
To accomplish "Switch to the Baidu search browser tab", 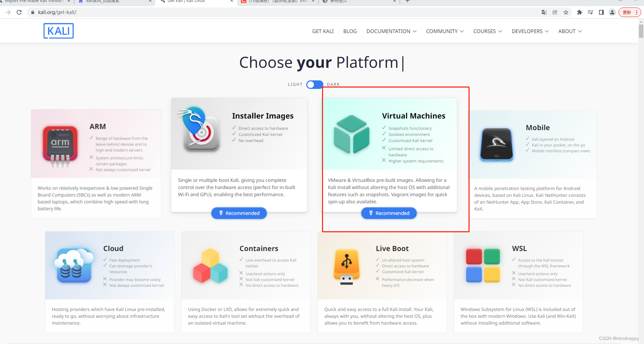I will click(114, 2).
